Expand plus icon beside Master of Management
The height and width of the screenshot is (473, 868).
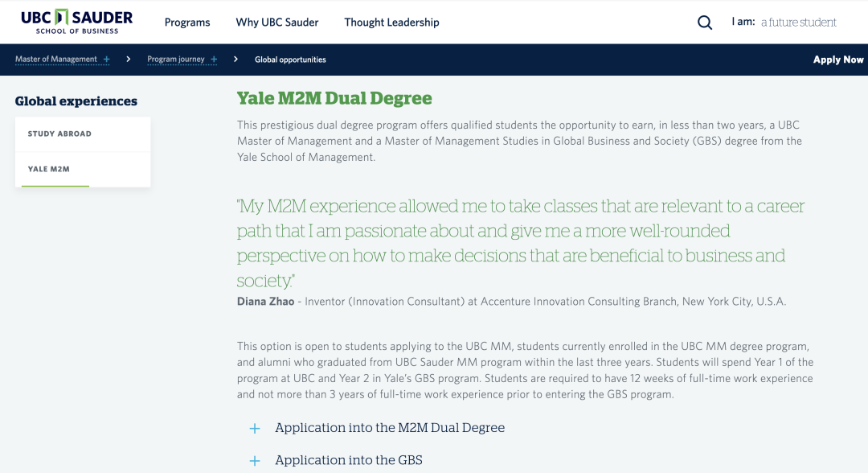[106, 60]
